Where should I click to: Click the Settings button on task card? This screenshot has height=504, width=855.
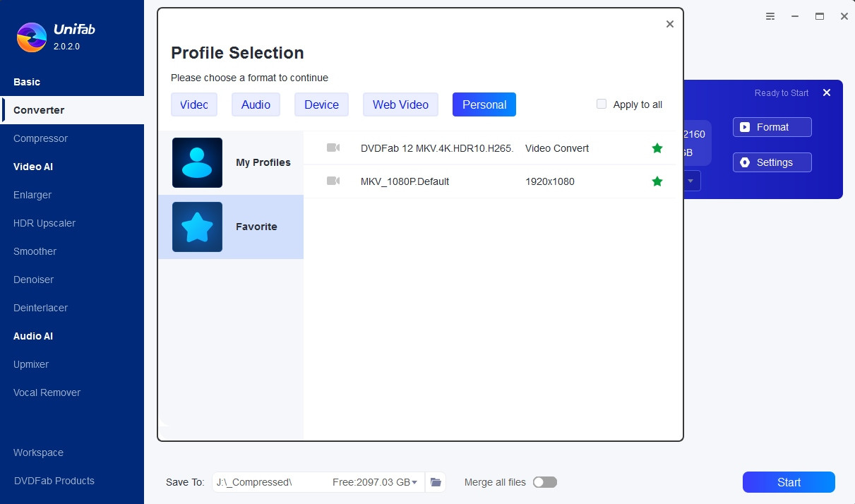(772, 162)
